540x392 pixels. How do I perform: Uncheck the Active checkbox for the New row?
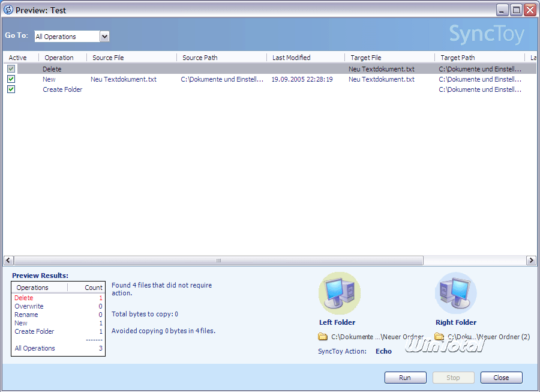tap(11, 79)
